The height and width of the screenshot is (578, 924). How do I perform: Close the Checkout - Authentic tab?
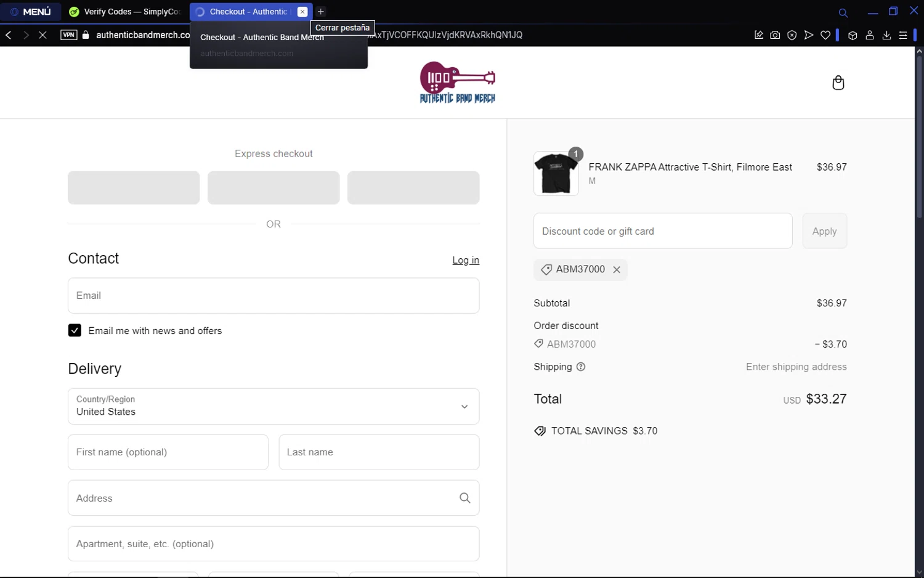point(302,12)
